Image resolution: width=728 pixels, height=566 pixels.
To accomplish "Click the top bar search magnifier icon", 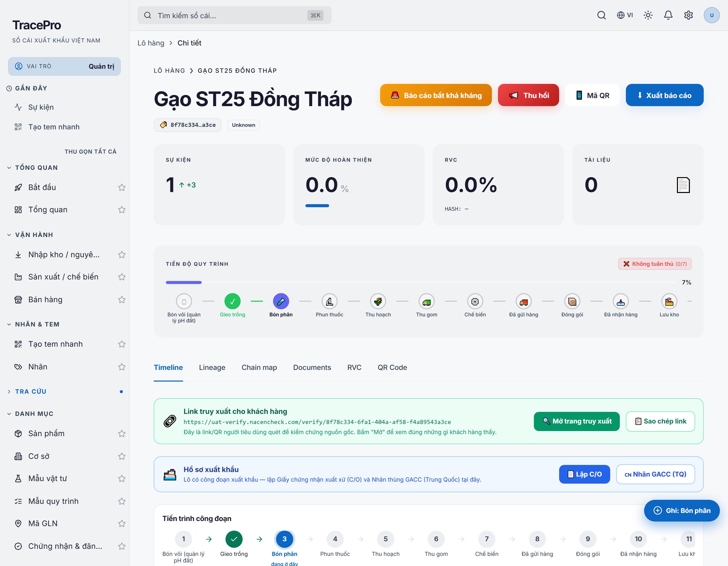I will (x=601, y=15).
